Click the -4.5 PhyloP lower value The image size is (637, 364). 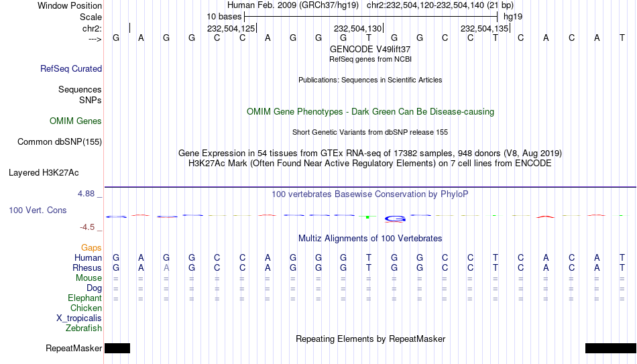(x=87, y=227)
